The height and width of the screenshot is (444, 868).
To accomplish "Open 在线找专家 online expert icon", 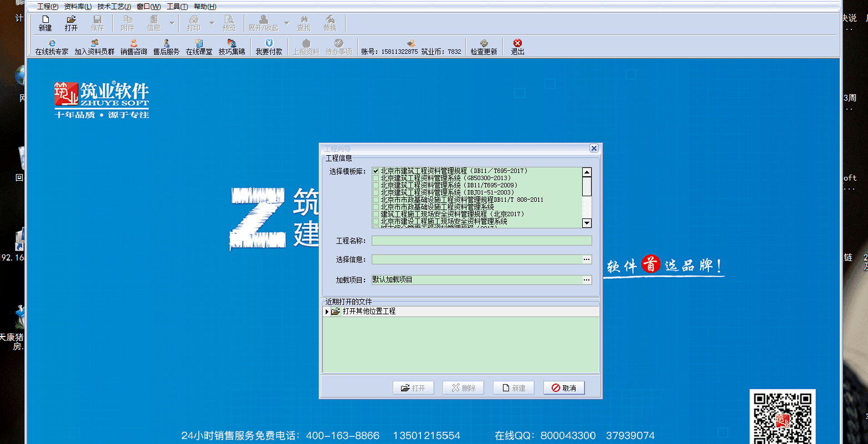I will tap(52, 43).
